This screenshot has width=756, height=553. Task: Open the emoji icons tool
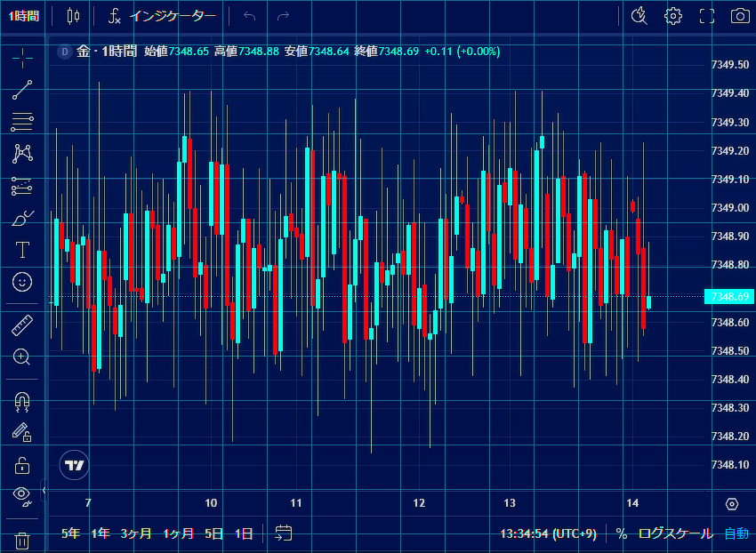22,282
